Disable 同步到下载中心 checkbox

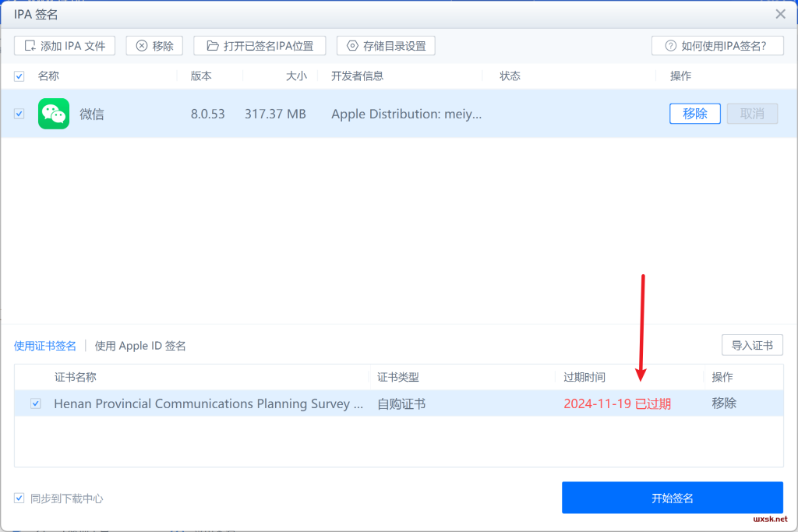coord(19,499)
